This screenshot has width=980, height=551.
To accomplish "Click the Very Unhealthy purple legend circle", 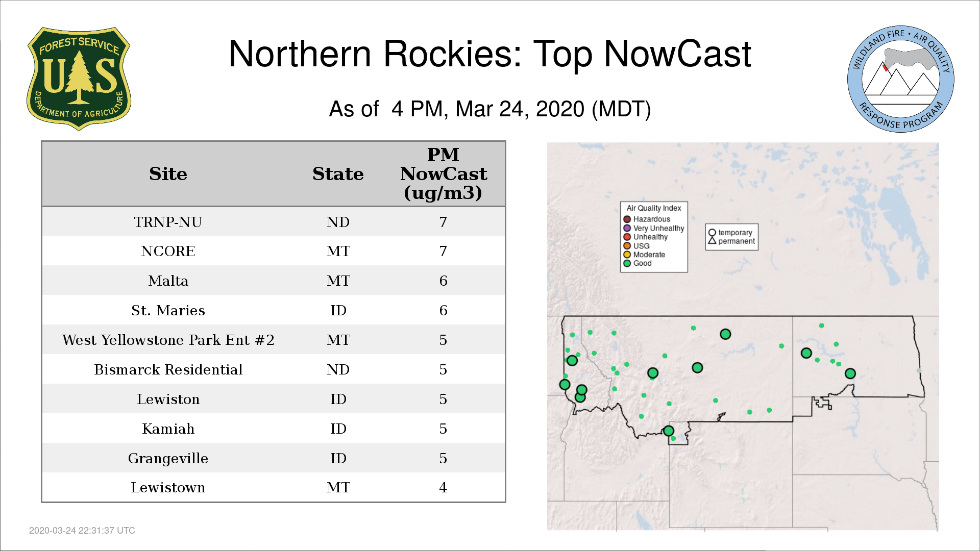I will pos(627,228).
